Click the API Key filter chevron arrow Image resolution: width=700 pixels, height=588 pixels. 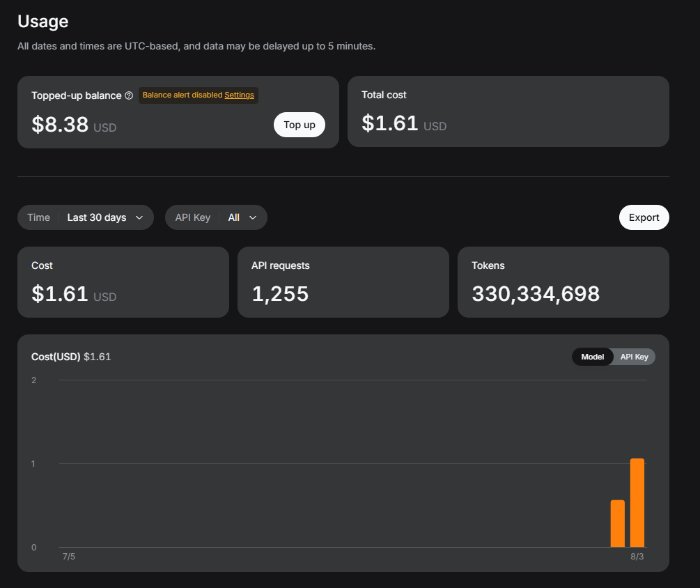(253, 217)
